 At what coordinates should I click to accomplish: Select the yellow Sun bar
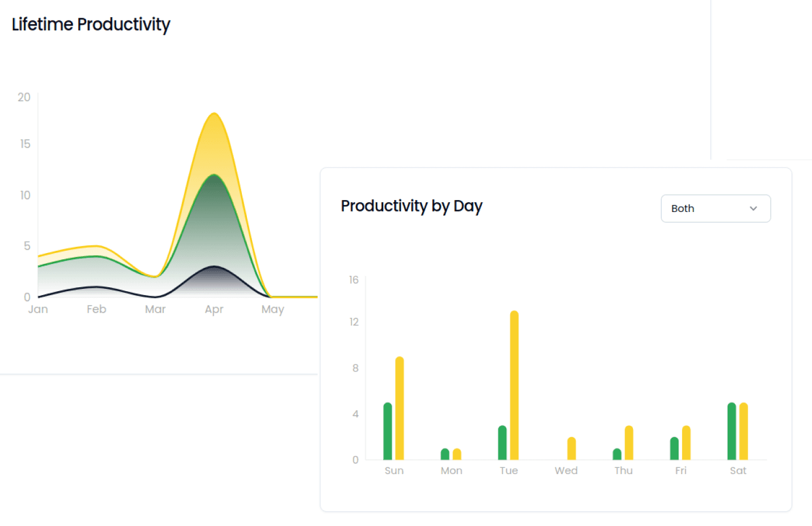[399, 407]
